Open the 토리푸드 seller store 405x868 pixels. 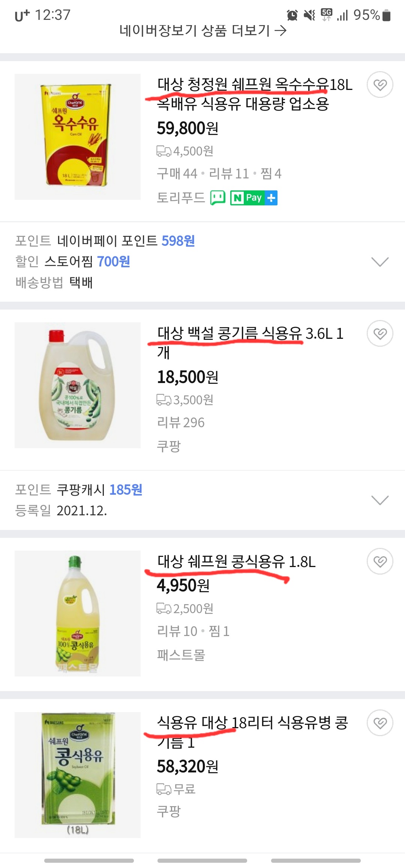pyautogui.click(x=181, y=198)
